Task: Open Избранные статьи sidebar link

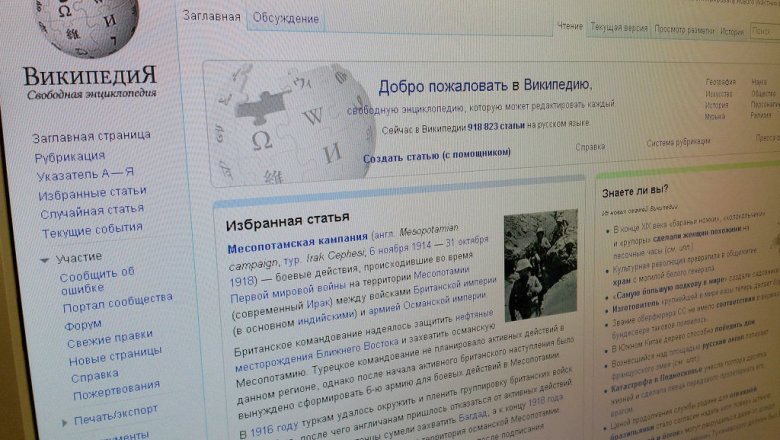Action: click(x=93, y=193)
